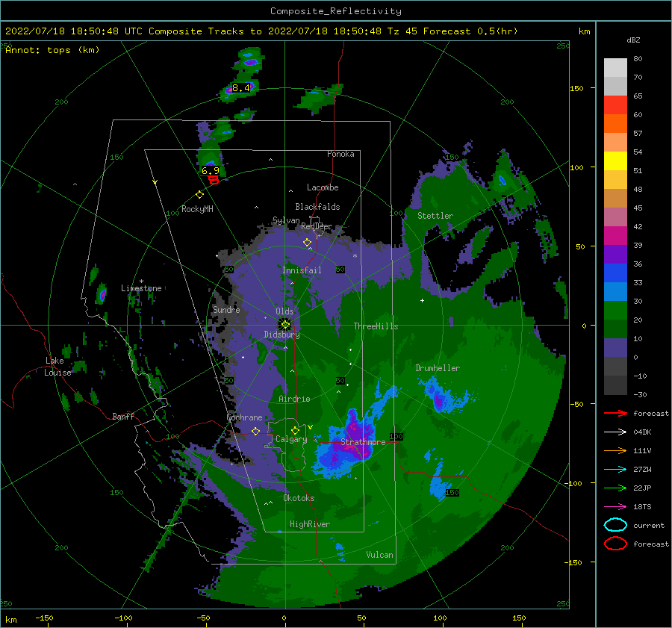This screenshot has width=672, height=628.
Task: Click the Innisfail label
Action: [302, 270]
